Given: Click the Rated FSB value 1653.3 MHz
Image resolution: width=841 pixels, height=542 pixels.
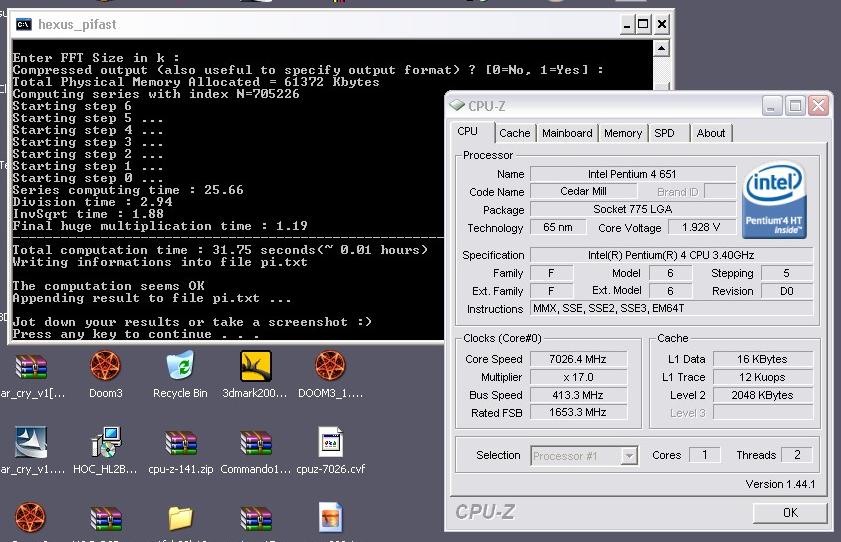Looking at the screenshot, I should point(578,413).
